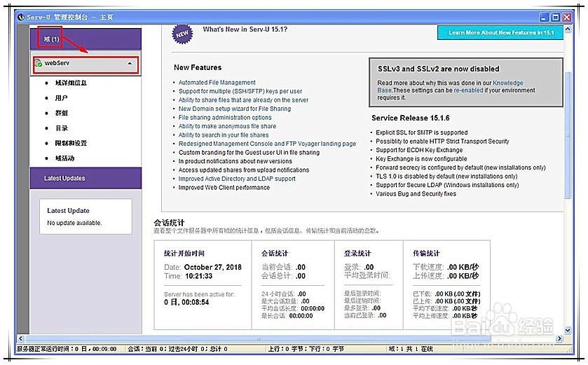Click the Serv-U logo icon in title bar
This screenshot has height=365, width=588.
pos(21,18)
